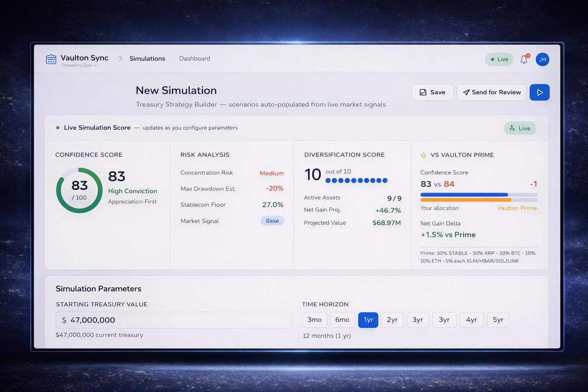Screen dimensions: 588x392
Task: Click the Prime allocation breakdown note
Action: pyautogui.click(x=478, y=257)
